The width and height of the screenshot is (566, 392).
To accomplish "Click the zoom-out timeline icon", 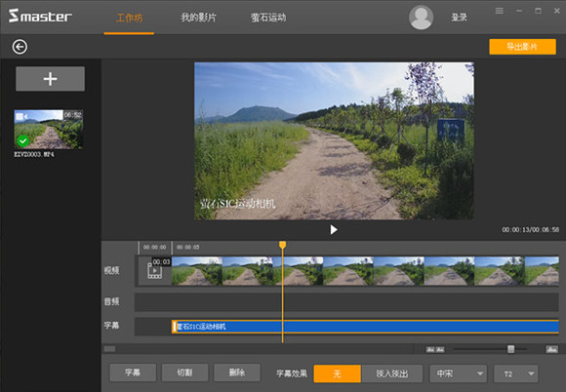I will point(435,349).
